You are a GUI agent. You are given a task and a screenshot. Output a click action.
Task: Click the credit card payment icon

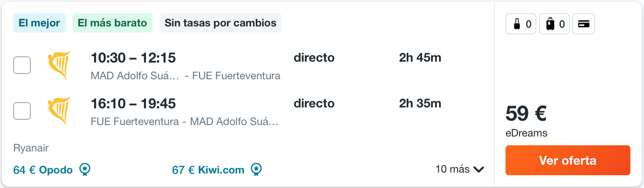[x=584, y=24]
